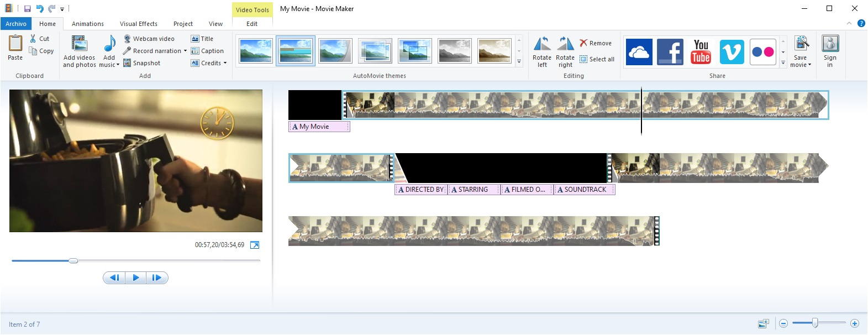
Task: Click Select all in Editing group
Action: (597, 59)
